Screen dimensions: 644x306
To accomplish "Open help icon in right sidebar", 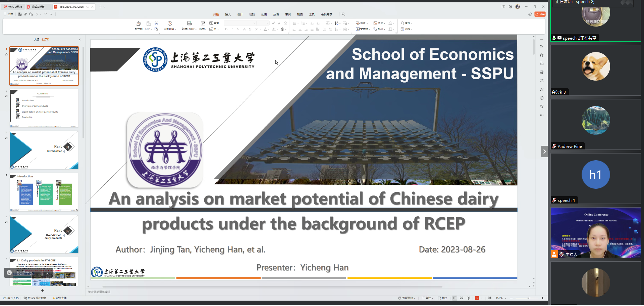I will (x=542, y=98).
